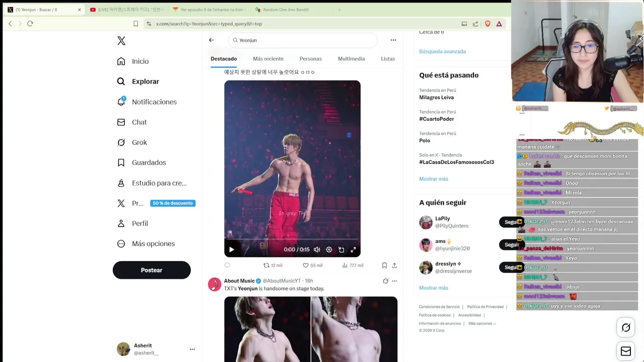Click Grok icon on About Music post

(x=385, y=281)
